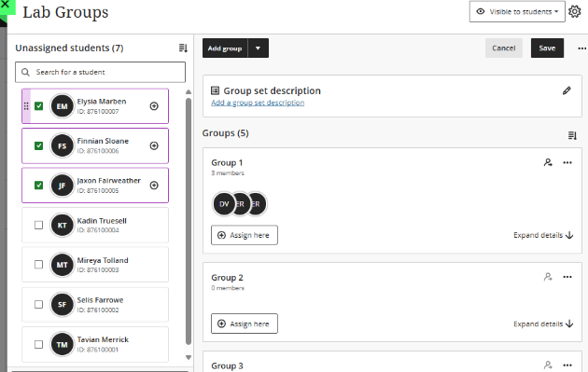Click the Group 3 title

227,366
